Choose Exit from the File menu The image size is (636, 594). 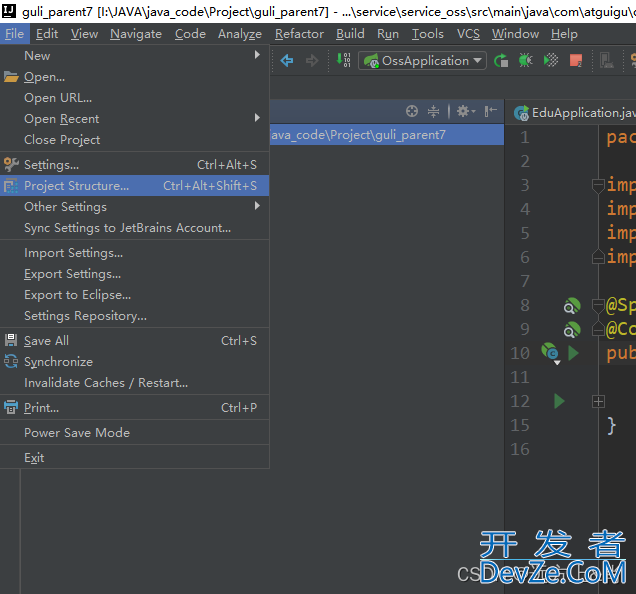tap(135, 458)
